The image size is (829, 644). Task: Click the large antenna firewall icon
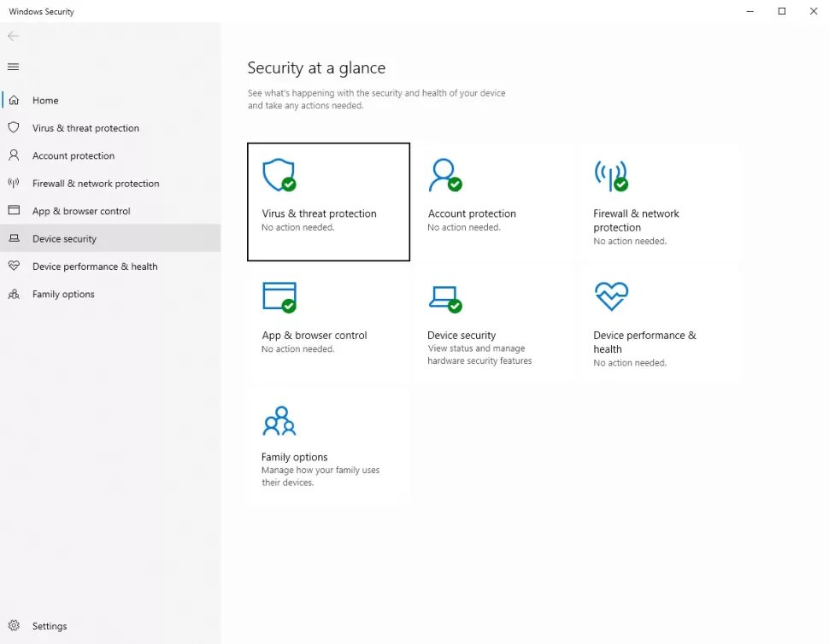[611, 176]
